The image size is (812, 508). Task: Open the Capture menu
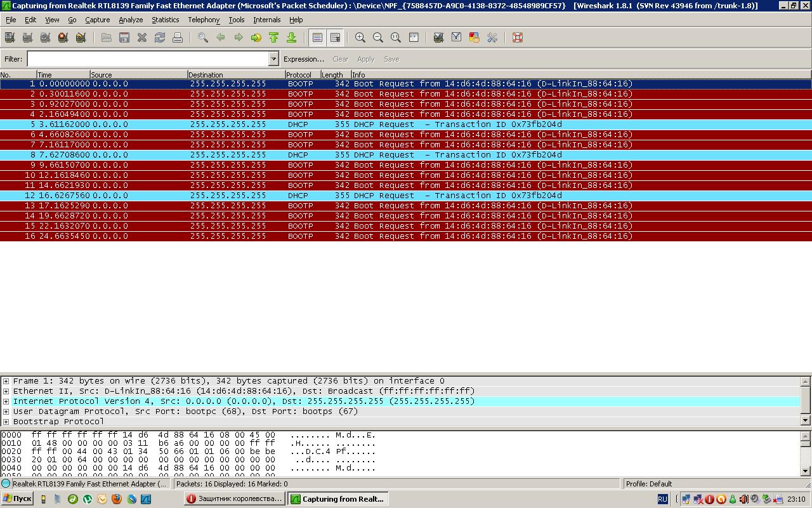pos(97,20)
